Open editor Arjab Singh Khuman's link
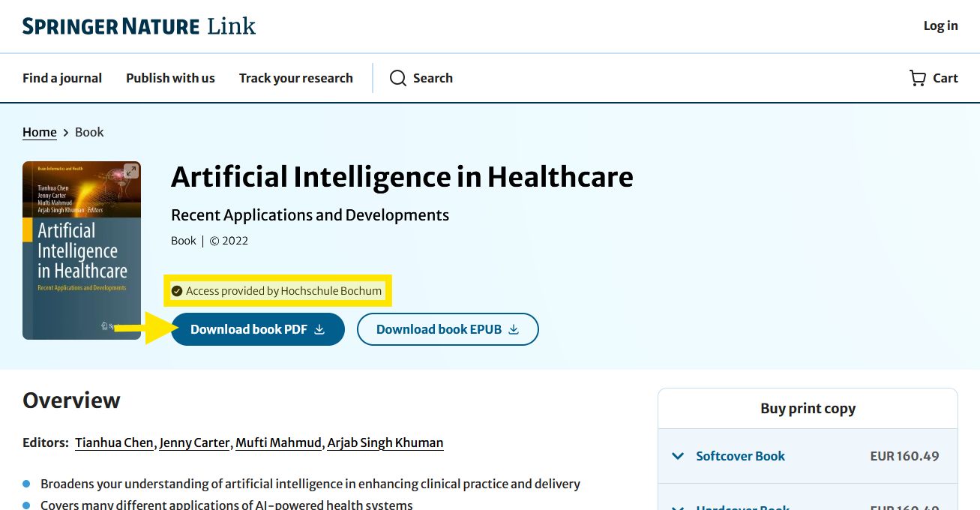This screenshot has height=510, width=980. pyautogui.click(x=385, y=442)
